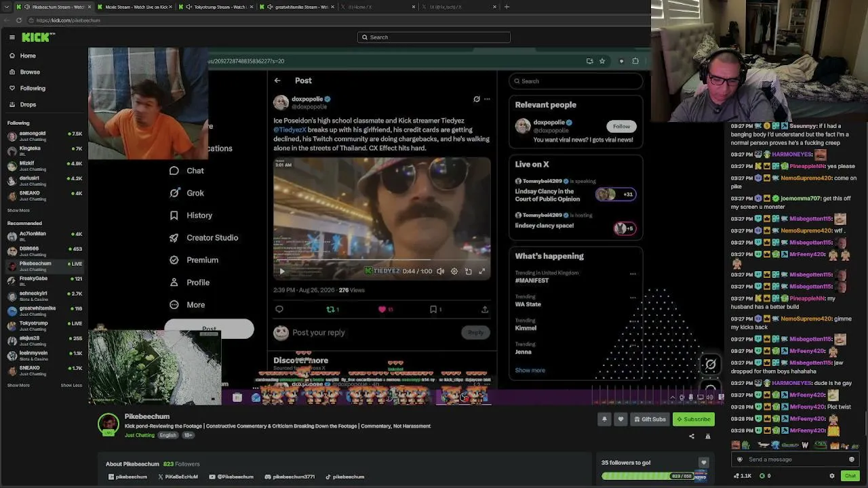Click the X search box above Relevant people
The image size is (868, 488).
coord(575,81)
